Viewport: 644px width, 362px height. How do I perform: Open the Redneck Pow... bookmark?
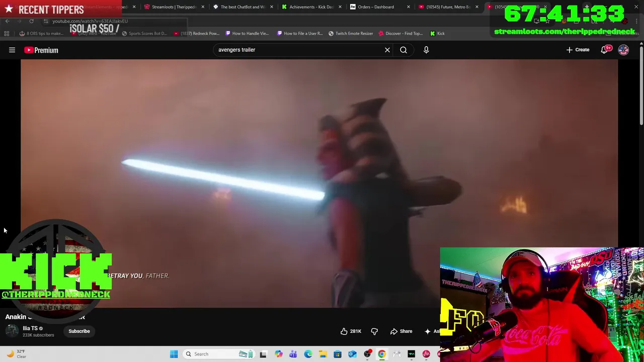coord(196,33)
